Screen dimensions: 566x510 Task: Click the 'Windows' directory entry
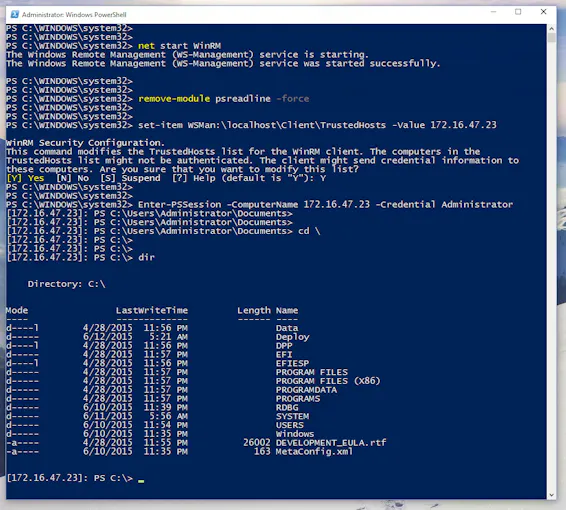(x=295, y=434)
